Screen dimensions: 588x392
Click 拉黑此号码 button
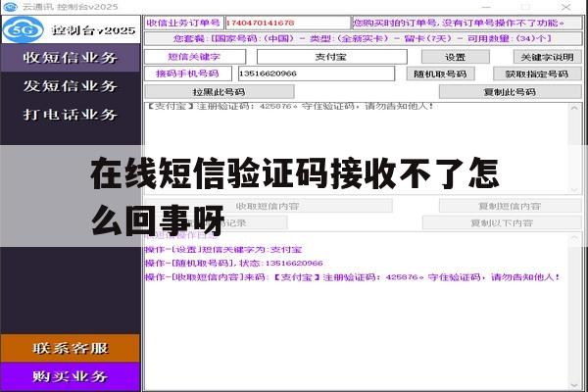pyautogui.click(x=219, y=92)
